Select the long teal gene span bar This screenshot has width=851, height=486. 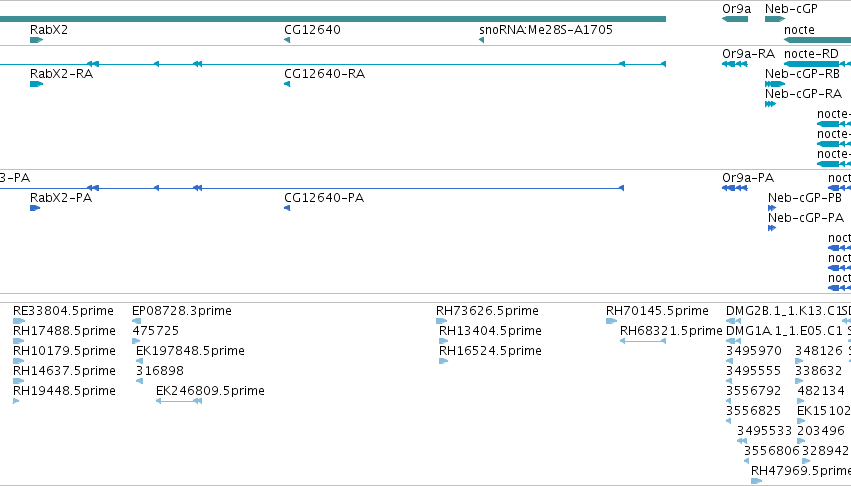[333, 19]
